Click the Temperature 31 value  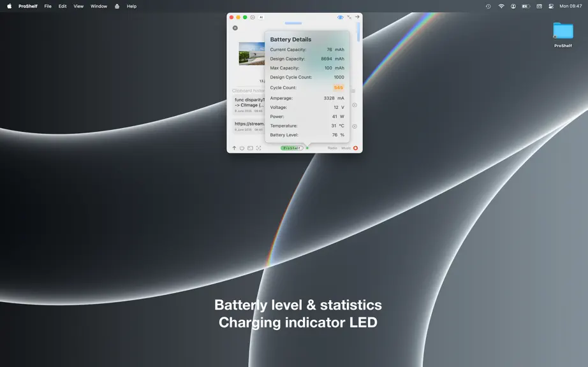click(334, 126)
